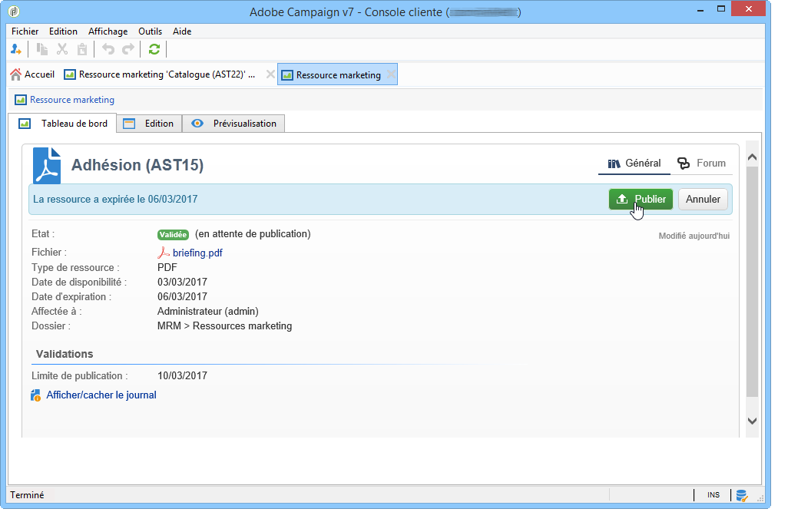Click the Annuler button
The height and width of the screenshot is (532, 788).
tap(703, 199)
